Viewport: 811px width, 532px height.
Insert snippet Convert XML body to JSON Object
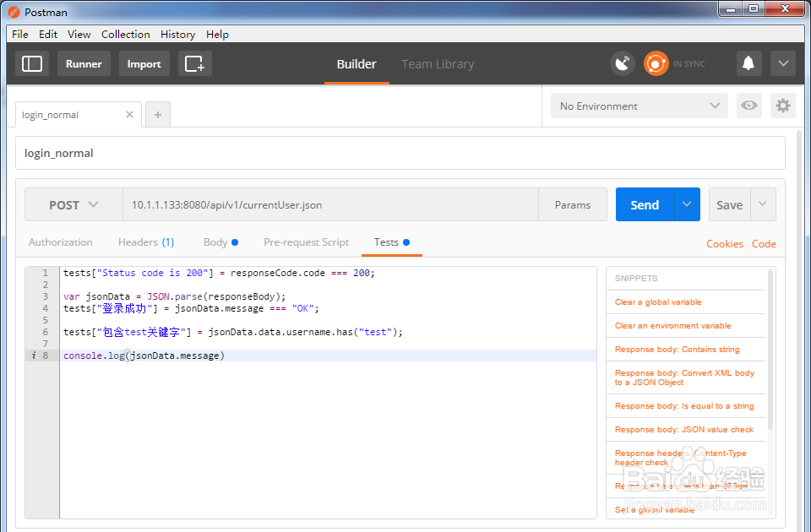click(684, 377)
